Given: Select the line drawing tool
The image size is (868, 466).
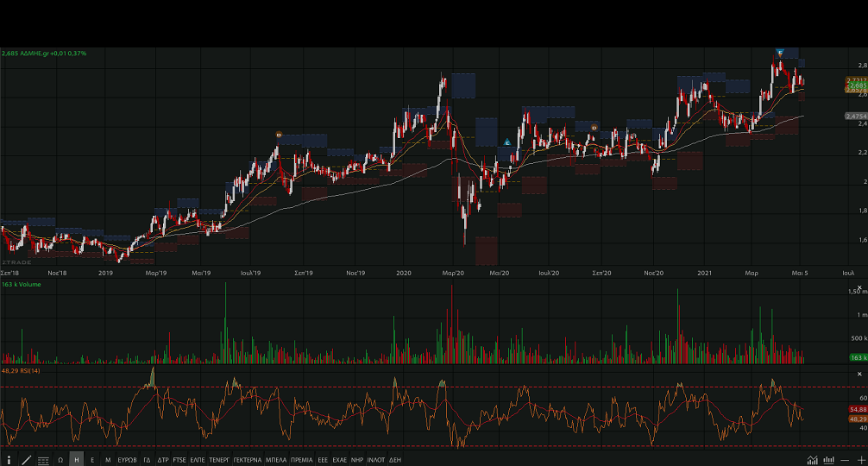Looking at the screenshot, I should (x=26, y=460).
